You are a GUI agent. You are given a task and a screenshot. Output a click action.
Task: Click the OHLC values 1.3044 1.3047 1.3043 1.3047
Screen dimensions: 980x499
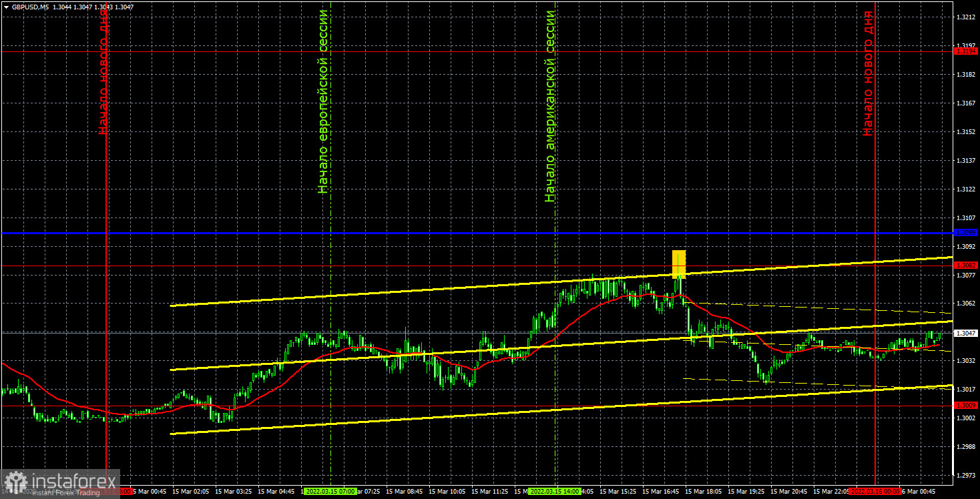point(93,7)
